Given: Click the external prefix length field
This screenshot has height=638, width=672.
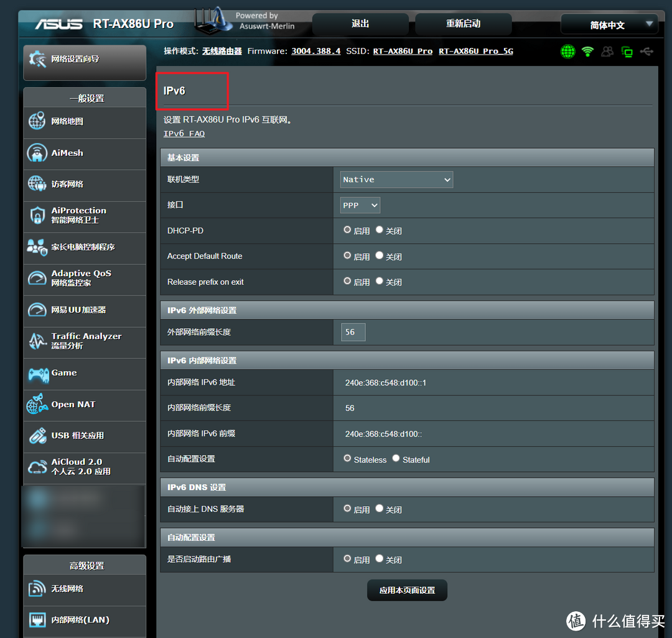Looking at the screenshot, I should pyautogui.click(x=353, y=332).
